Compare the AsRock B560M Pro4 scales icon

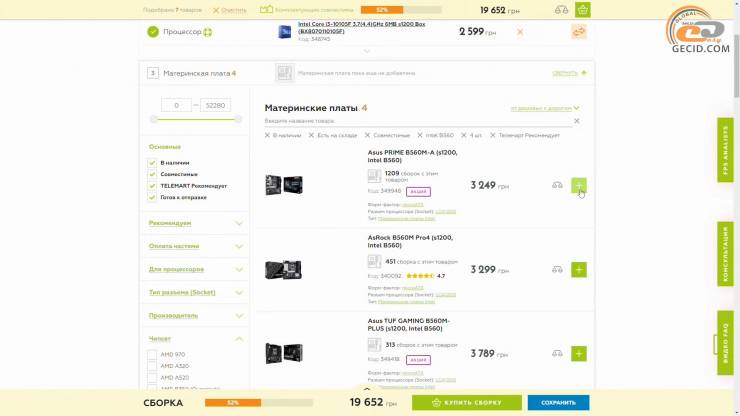pos(557,270)
